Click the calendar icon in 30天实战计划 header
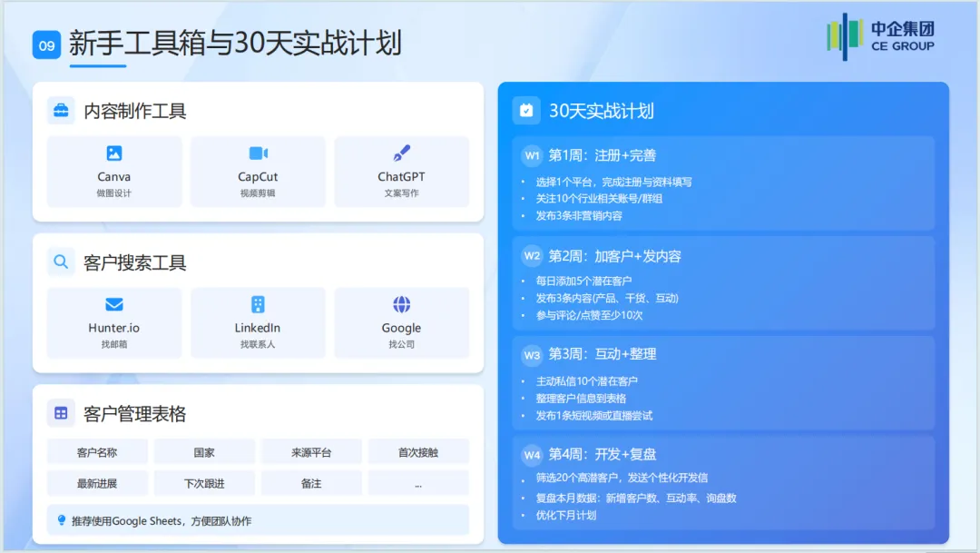 527,110
